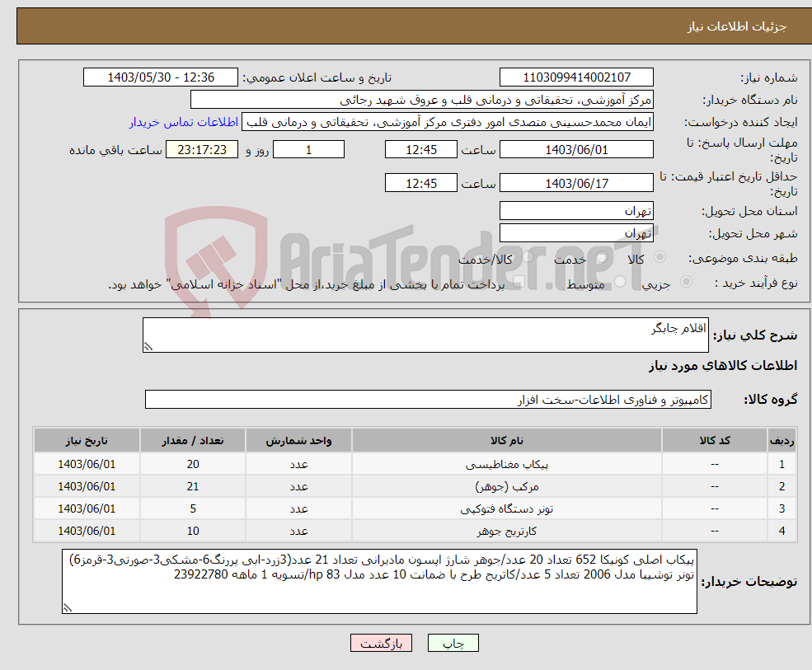The height and width of the screenshot is (670, 812).
Task: Click response deadline date 1403/06/01 field
Action: pyautogui.click(x=576, y=150)
